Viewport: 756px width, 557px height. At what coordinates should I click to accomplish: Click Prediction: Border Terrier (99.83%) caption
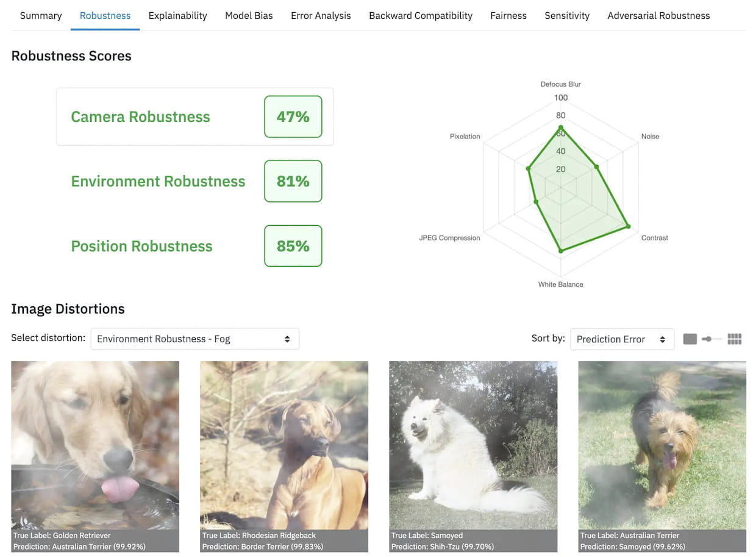[263, 547]
